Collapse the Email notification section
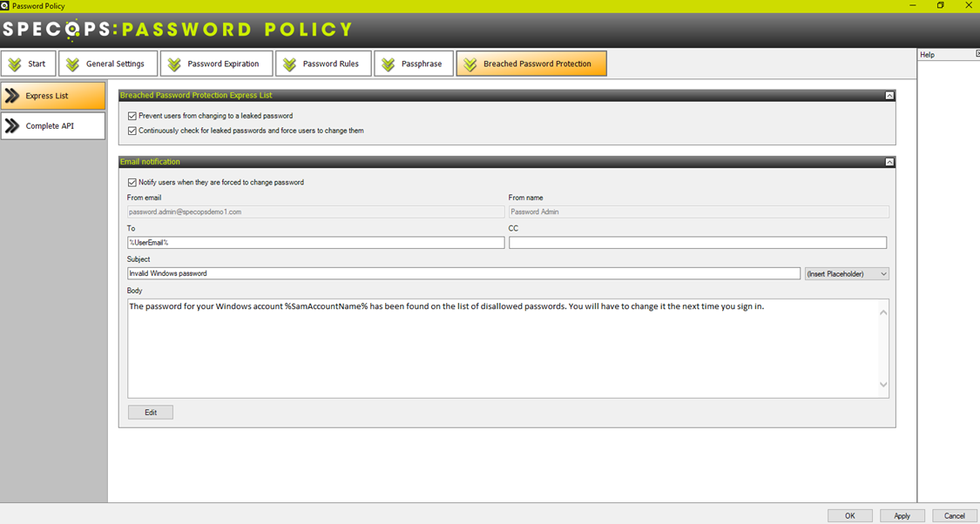This screenshot has width=980, height=524. click(x=889, y=162)
